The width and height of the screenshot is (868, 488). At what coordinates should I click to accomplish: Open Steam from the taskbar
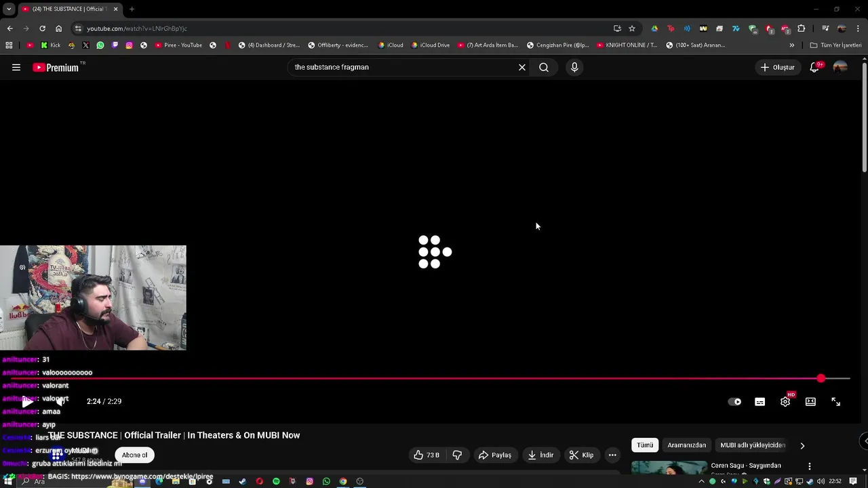(x=243, y=481)
